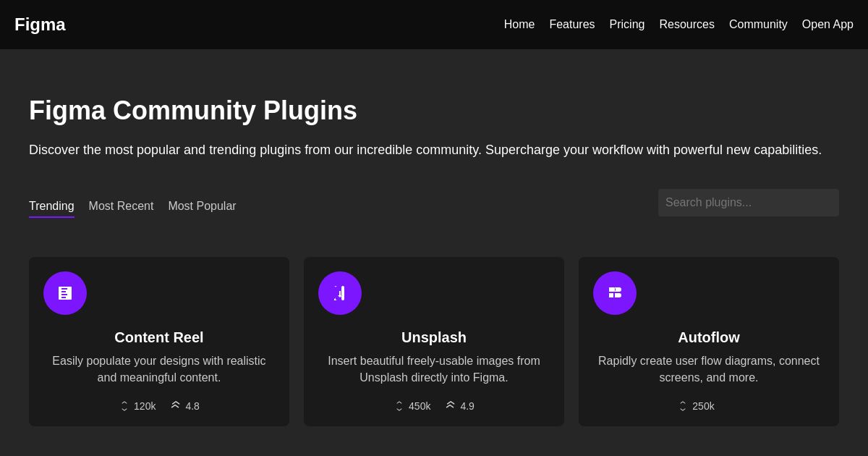The width and height of the screenshot is (868, 456).
Task: Open the Resources menu item
Action: click(686, 24)
